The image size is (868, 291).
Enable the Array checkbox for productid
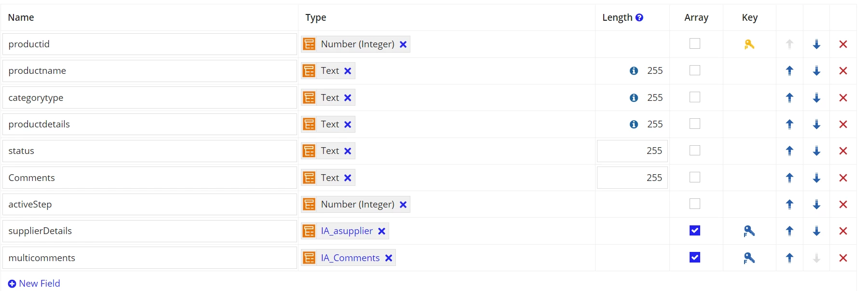point(695,43)
